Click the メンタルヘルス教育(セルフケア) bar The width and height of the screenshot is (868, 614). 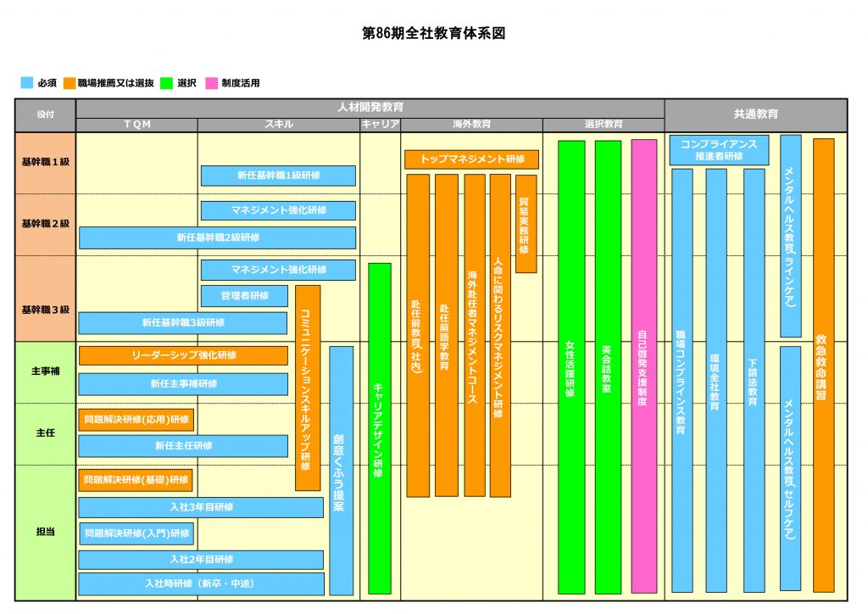[791, 469]
